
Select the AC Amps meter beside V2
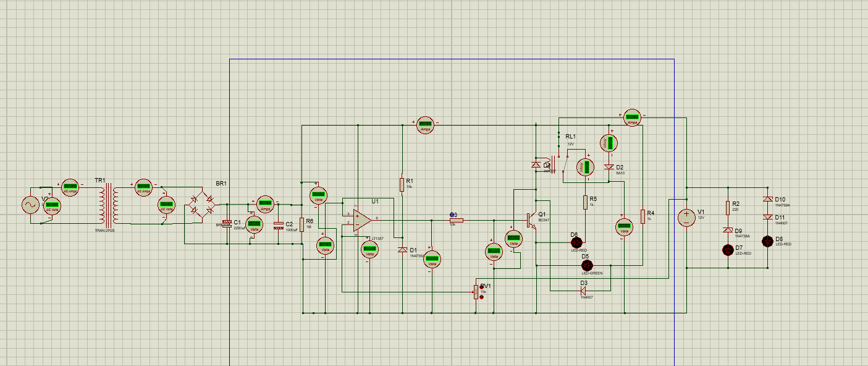pos(69,187)
